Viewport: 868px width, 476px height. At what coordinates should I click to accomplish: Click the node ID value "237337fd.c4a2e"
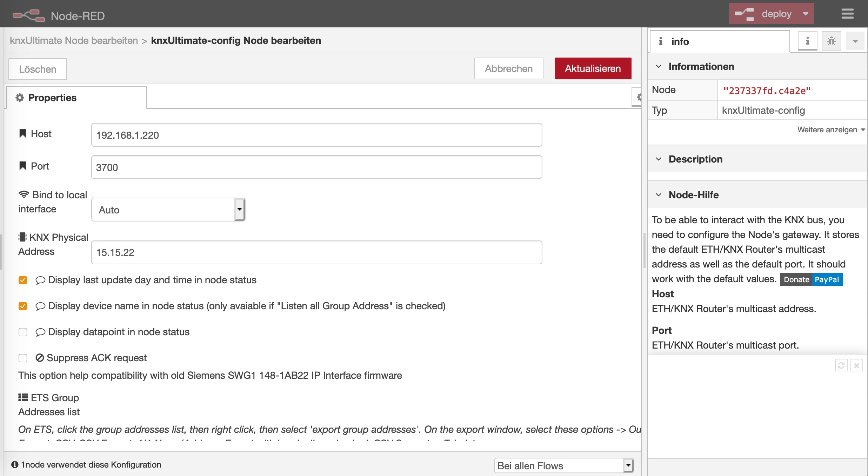point(767,91)
